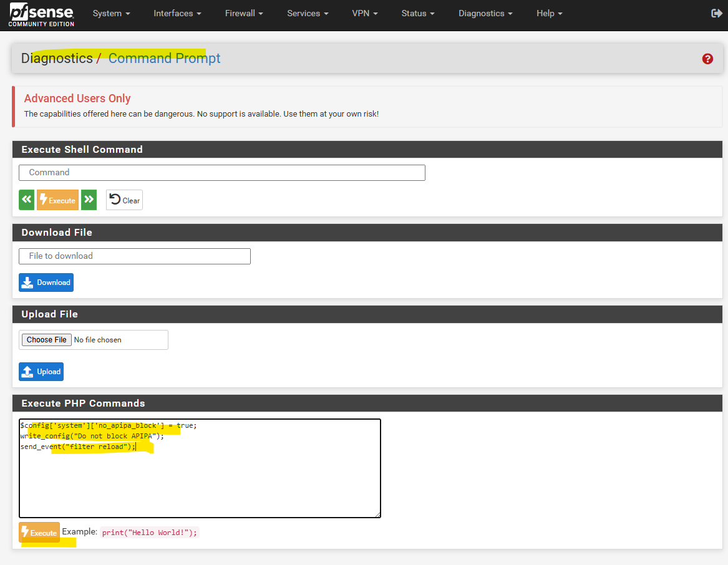This screenshot has height=565, width=728.
Task: Open the Services menu
Action: pos(308,13)
